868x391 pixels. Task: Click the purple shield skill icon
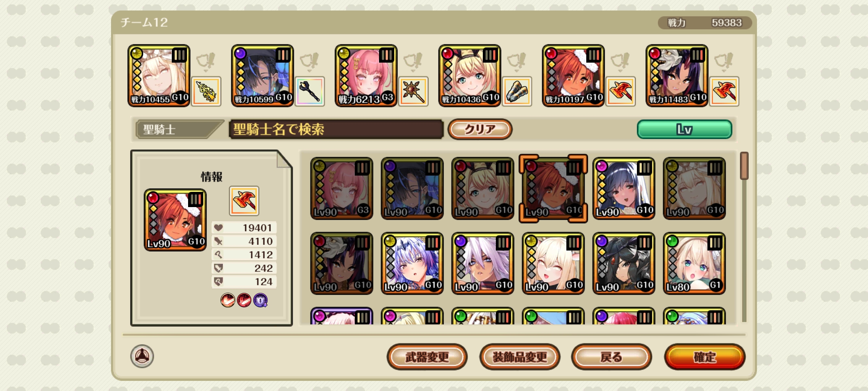coord(260,300)
